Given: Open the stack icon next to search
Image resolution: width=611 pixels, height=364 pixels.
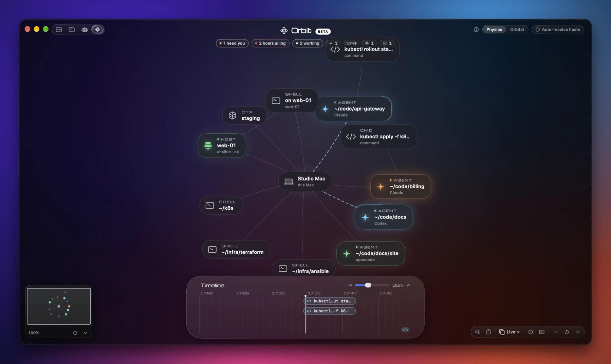Looking at the screenshot, I should 488,332.
